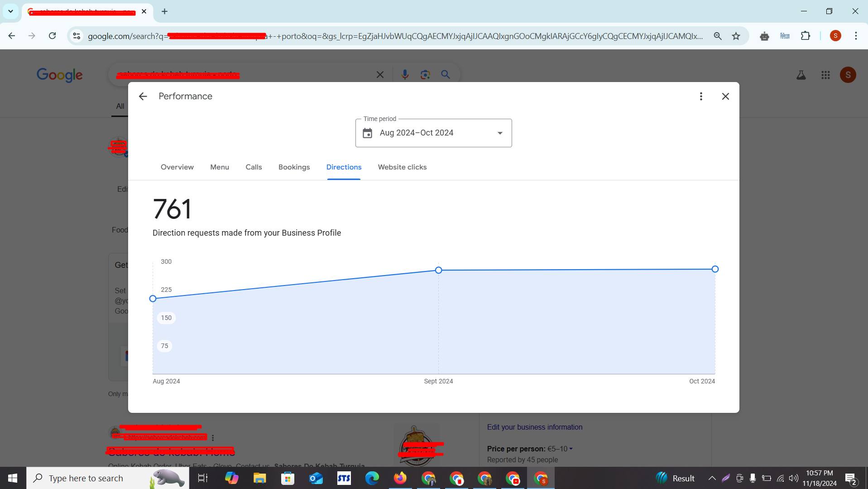Open the Chrome profile S avatar
Viewport: 868px width, 489px height.
[835, 36]
